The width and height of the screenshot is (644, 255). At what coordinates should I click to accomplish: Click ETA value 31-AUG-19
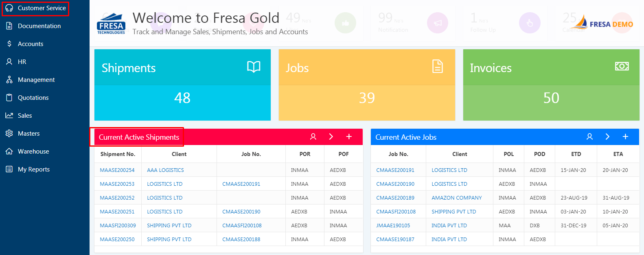click(616, 198)
